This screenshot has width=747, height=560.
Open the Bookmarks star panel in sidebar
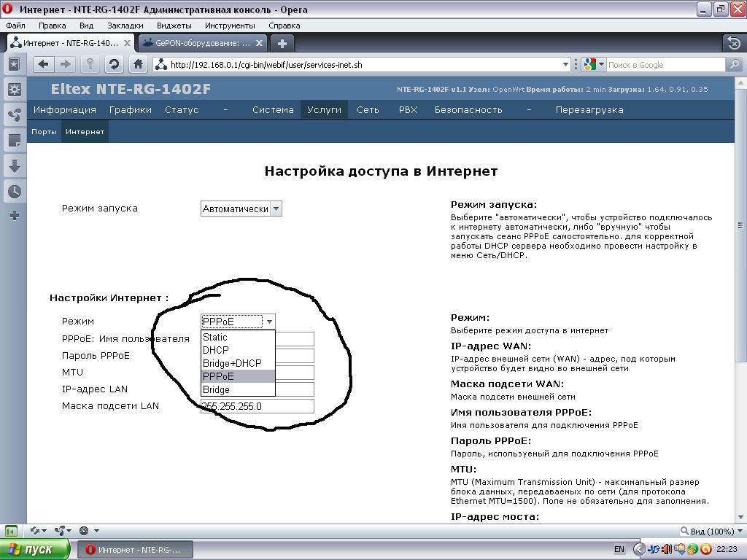15,64
